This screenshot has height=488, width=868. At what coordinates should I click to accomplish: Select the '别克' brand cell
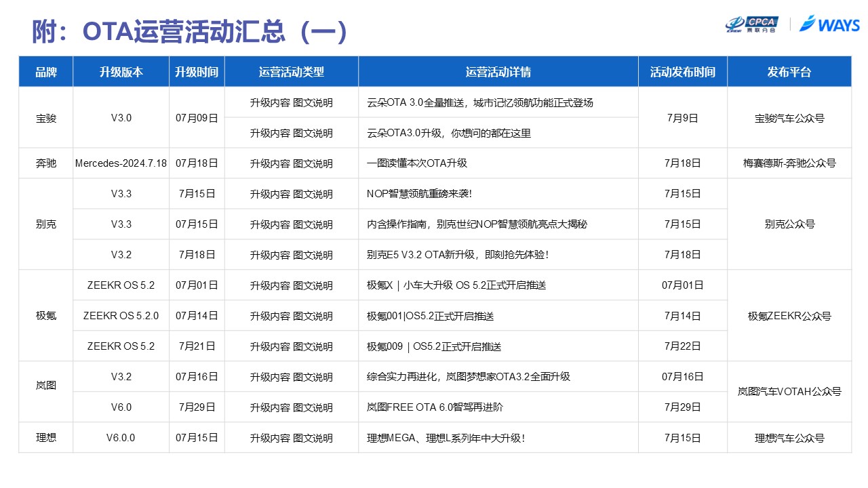46,224
